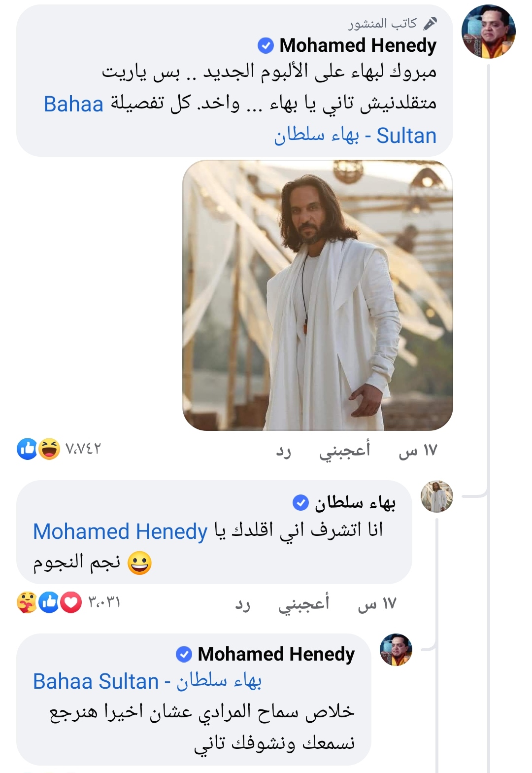Viewport: 532px width, 773px height.
Task: Click the Like thumb reaction icon on the post
Action: pos(27,448)
